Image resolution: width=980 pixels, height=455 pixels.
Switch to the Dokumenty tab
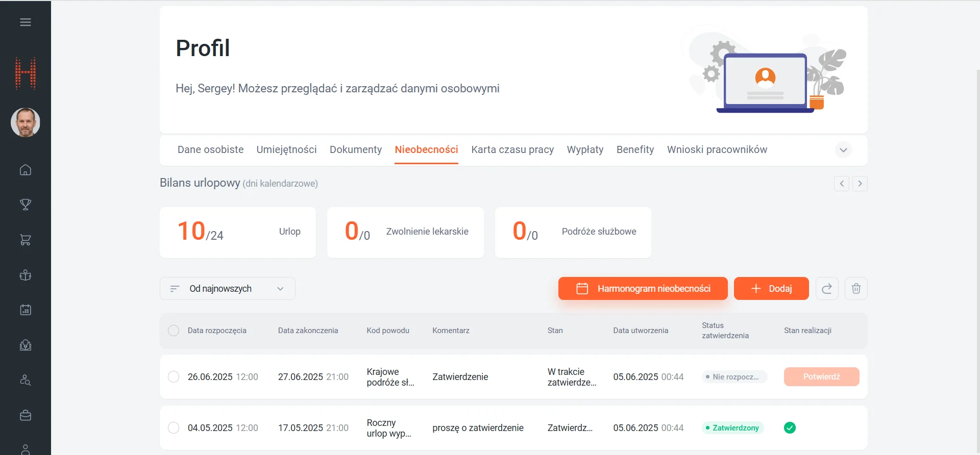(x=356, y=149)
